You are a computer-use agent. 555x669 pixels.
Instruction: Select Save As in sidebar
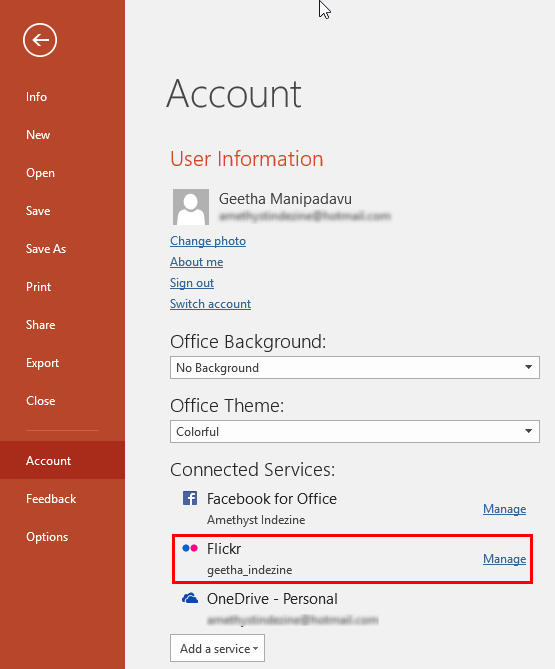(x=46, y=249)
